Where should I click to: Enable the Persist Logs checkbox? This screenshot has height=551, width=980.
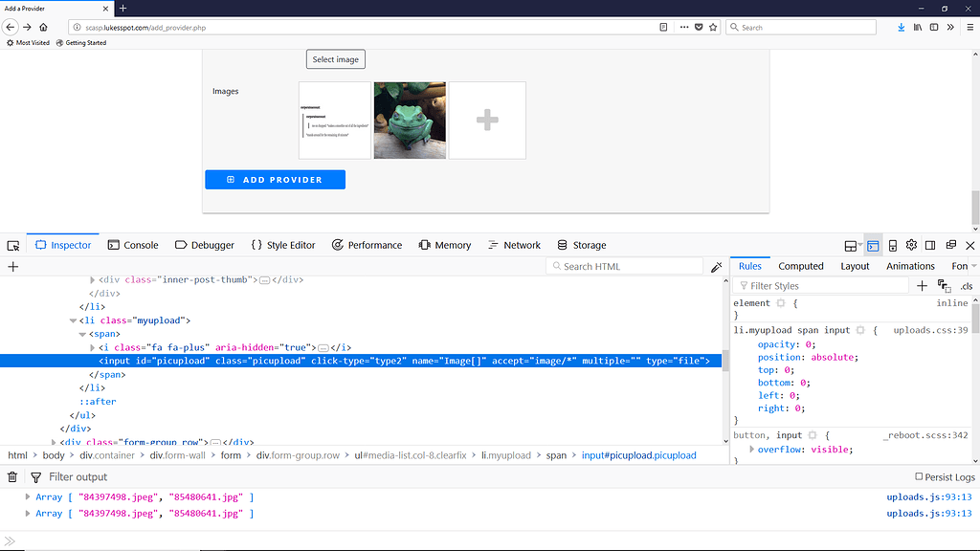(x=918, y=476)
